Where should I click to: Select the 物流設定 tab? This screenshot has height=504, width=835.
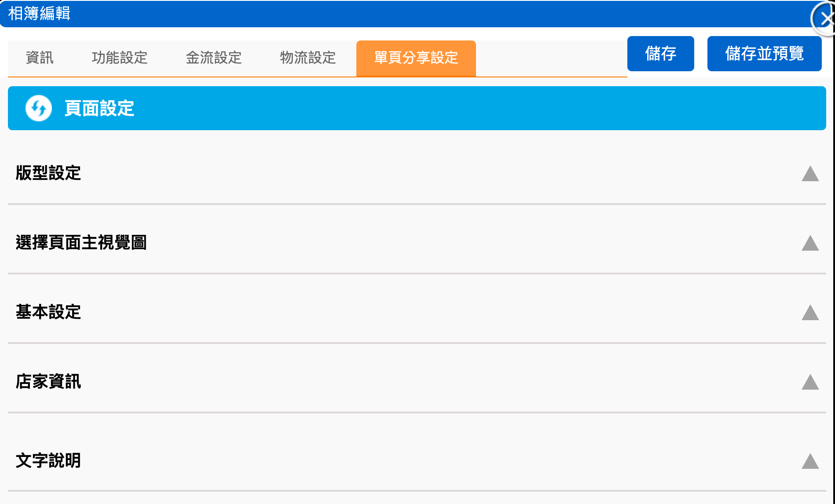(x=308, y=58)
